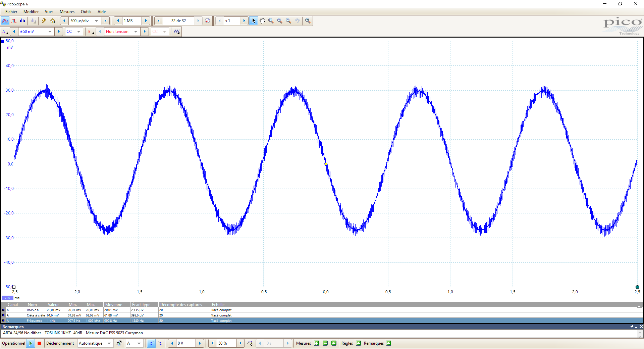
Task: Open automatic setup lightning icon
Action: click(44, 21)
